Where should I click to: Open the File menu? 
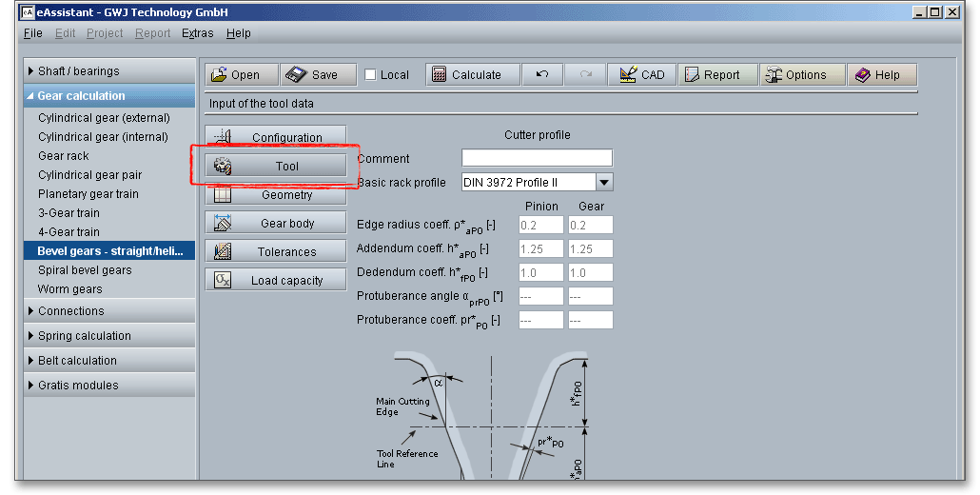point(33,33)
